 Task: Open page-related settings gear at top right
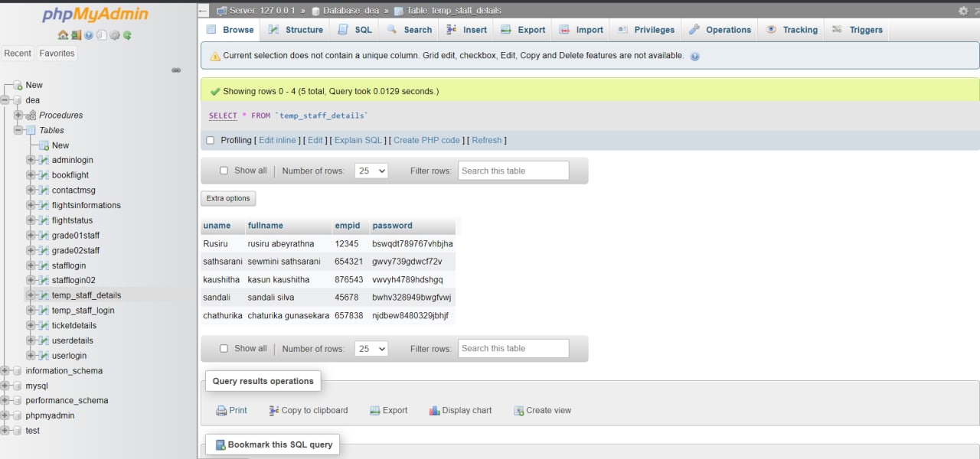click(x=963, y=11)
